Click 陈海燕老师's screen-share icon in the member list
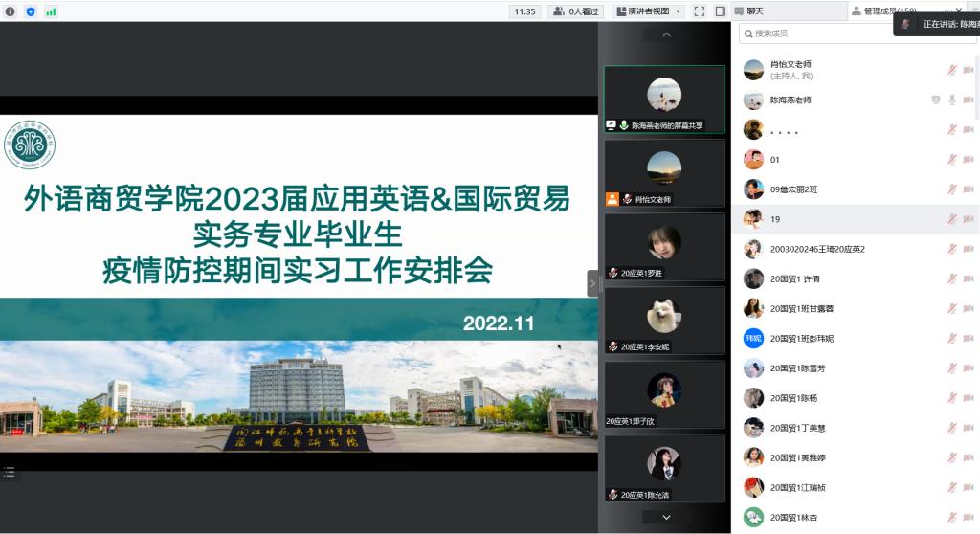This screenshot has height=534, width=980. click(x=936, y=100)
